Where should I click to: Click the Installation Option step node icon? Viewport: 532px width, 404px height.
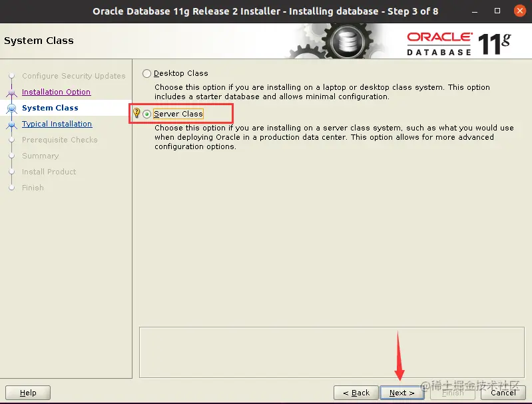click(11, 93)
